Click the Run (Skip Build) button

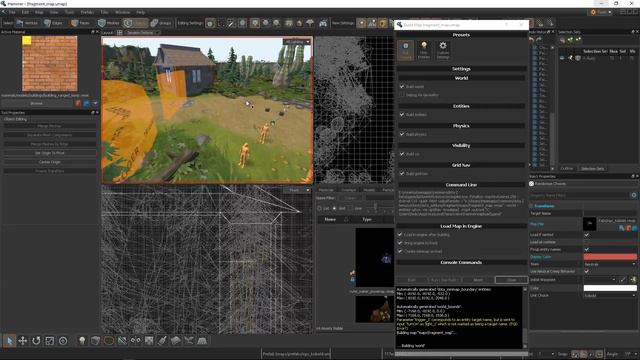coord(444,280)
